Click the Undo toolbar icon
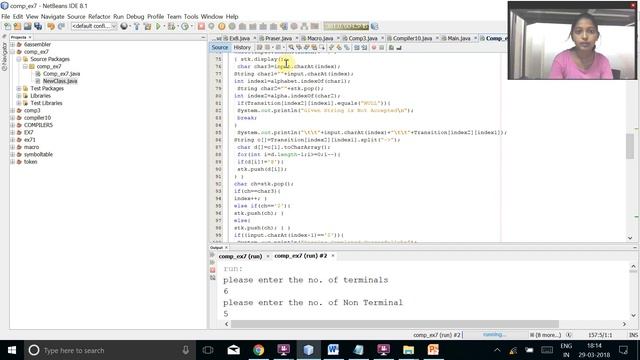The image size is (640, 360). (51, 27)
